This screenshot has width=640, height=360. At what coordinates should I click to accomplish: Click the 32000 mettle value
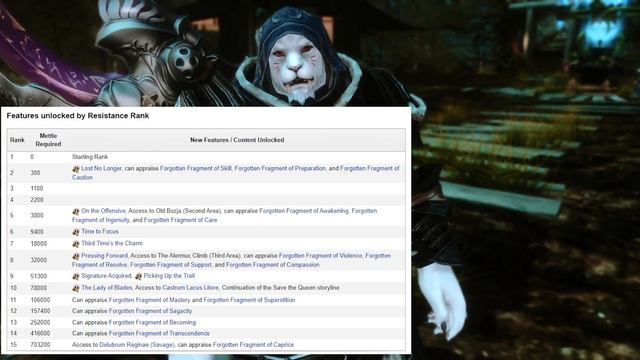pos(38,260)
